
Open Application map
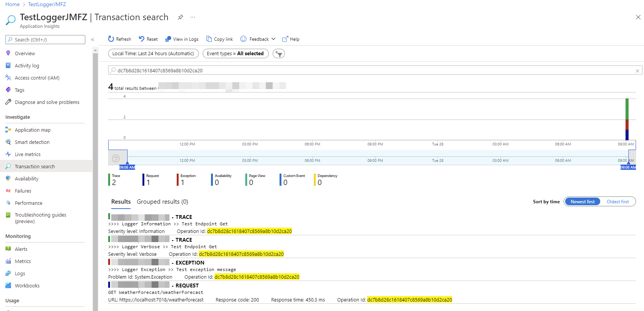[32, 130]
